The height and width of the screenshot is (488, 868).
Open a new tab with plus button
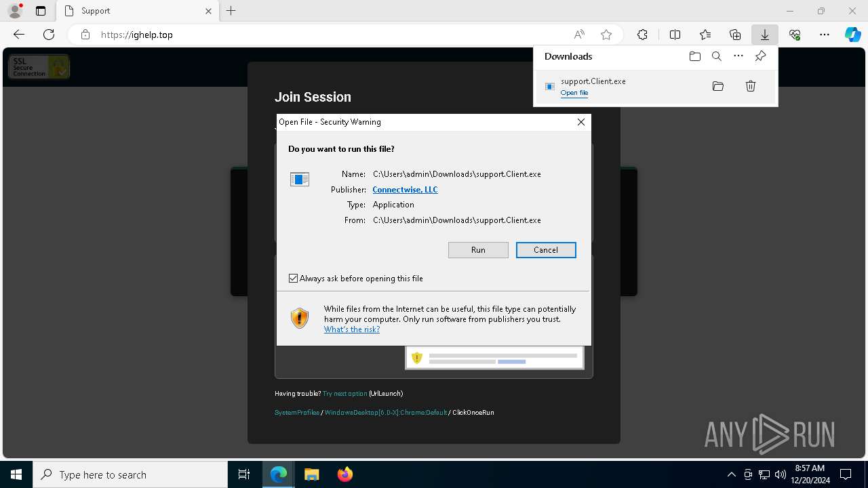tap(231, 11)
